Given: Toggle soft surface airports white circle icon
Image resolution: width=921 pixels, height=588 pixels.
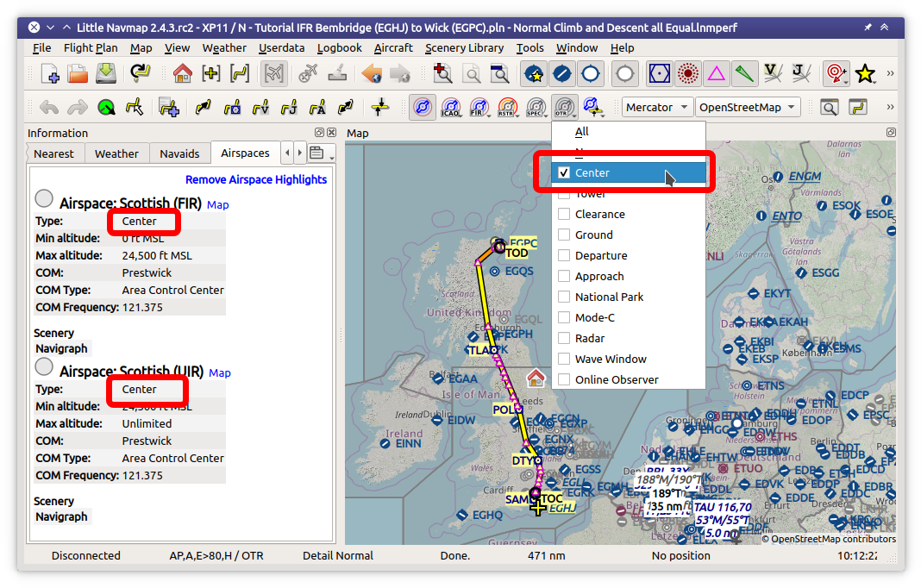Looking at the screenshot, I should 591,73.
